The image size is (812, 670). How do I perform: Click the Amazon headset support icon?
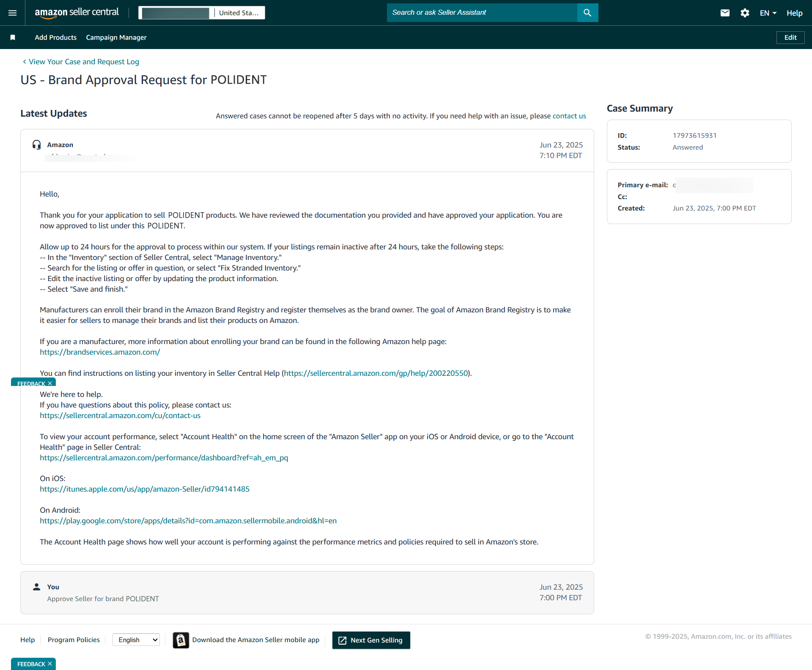(x=37, y=145)
